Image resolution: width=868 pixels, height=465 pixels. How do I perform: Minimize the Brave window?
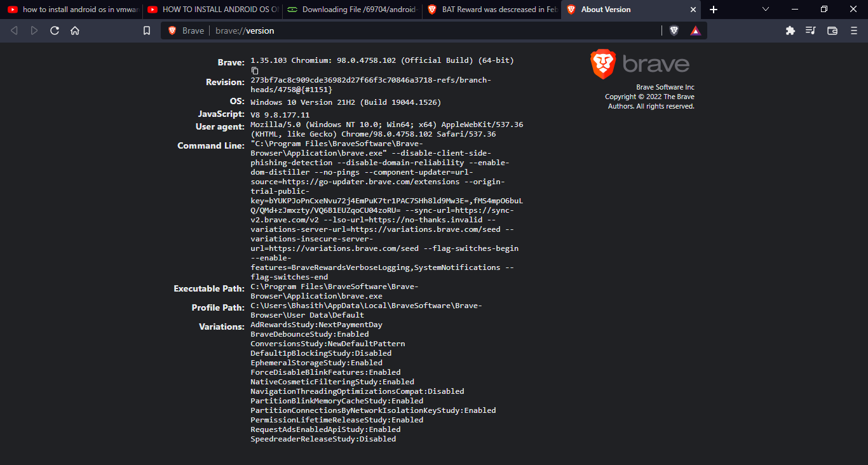(794, 10)
